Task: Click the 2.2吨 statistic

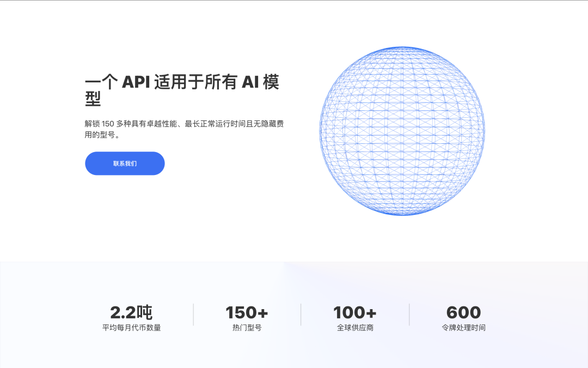Action: (x=131, y=312)
